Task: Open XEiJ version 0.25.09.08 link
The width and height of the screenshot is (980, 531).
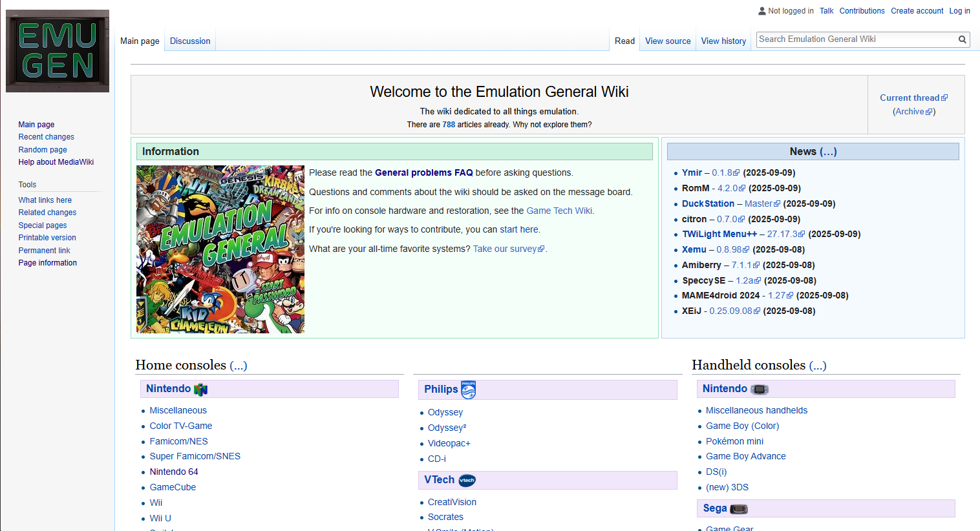Action: tap(734, 311)
